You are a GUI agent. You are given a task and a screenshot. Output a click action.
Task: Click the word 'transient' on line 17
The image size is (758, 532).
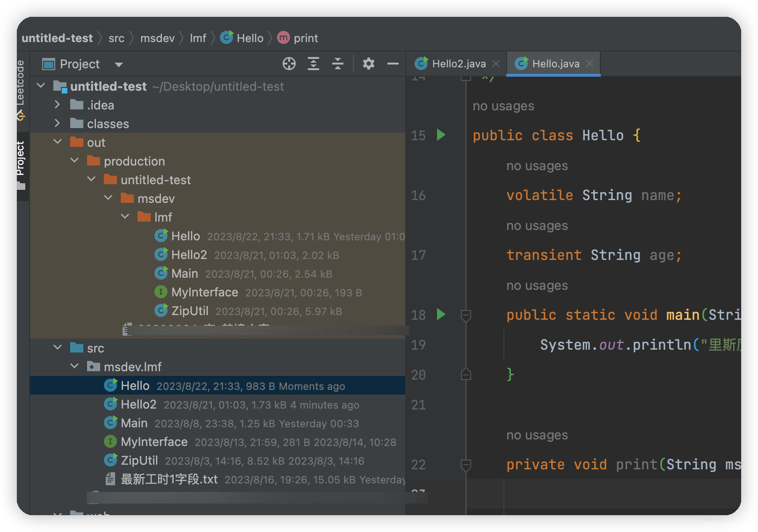point(544,255)
